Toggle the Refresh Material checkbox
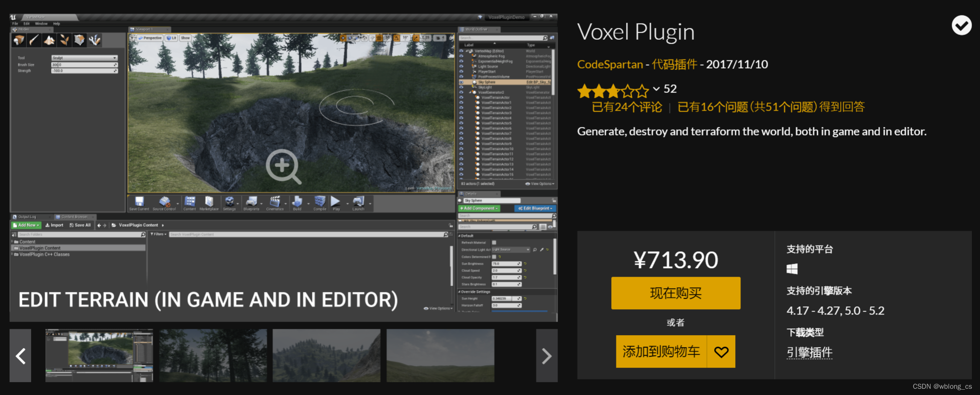 [x=494, y=243]
